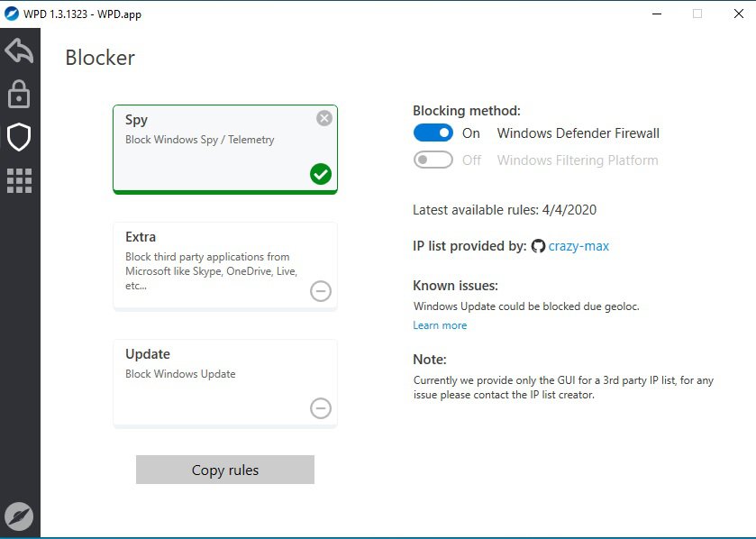Screen dimensions: 756x539
Task: Click the GitHub icon beside crazy-max
Action: click(x=539, y=246)
